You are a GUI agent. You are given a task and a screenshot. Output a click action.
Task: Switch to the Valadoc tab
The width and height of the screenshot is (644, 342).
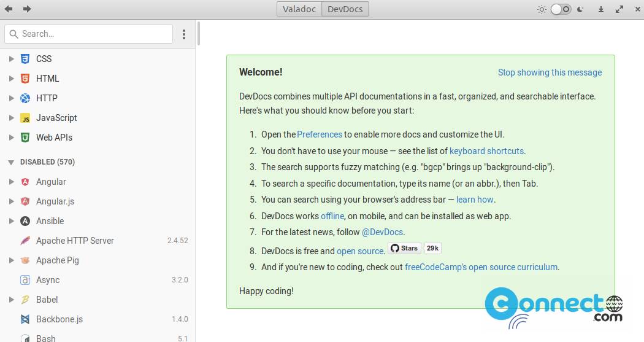pos(299,9)
